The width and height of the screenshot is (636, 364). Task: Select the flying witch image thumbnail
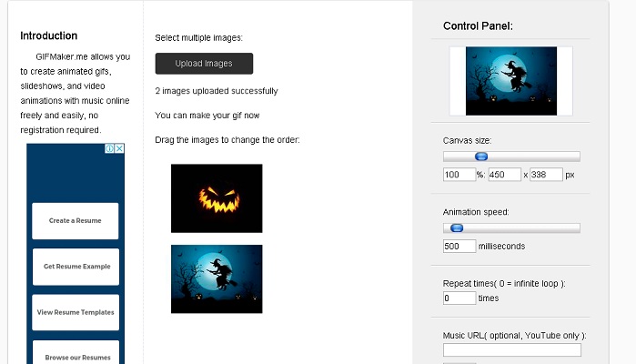(217, 278)
